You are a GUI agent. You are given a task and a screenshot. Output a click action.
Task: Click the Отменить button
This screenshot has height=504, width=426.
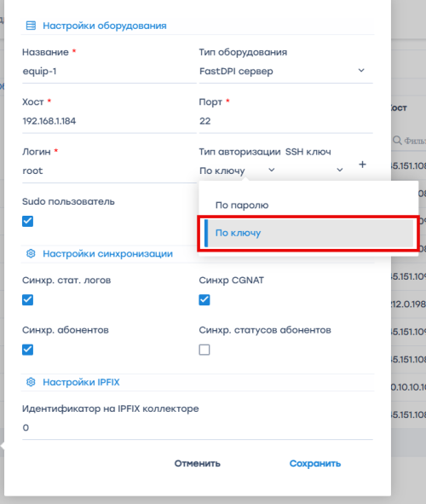click(x=197, y=464)
